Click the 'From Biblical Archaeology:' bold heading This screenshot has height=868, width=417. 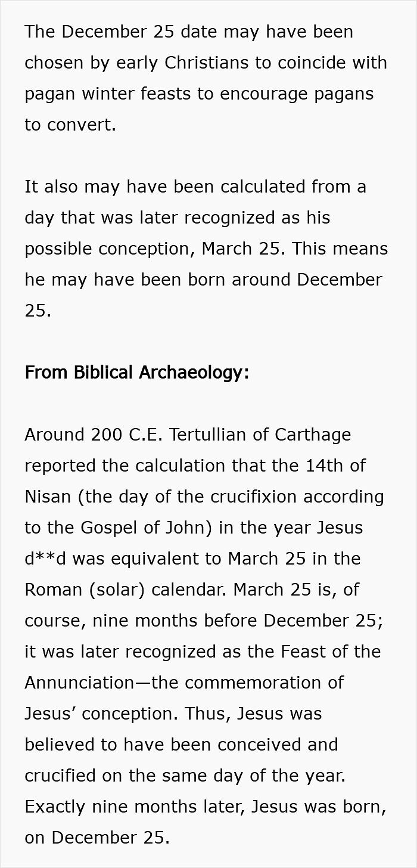click(x=136, y=373)
